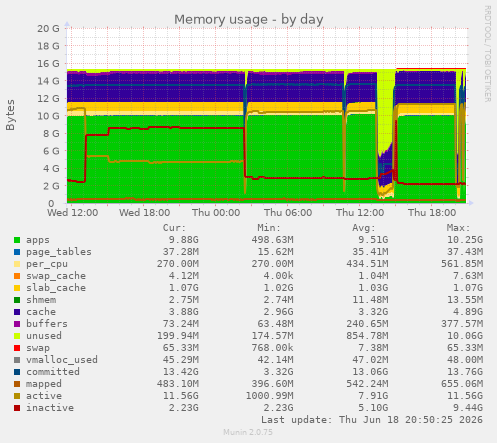497x443 pixels.
Task: Click the 'cache' legend name
Action: click(41, 312)
